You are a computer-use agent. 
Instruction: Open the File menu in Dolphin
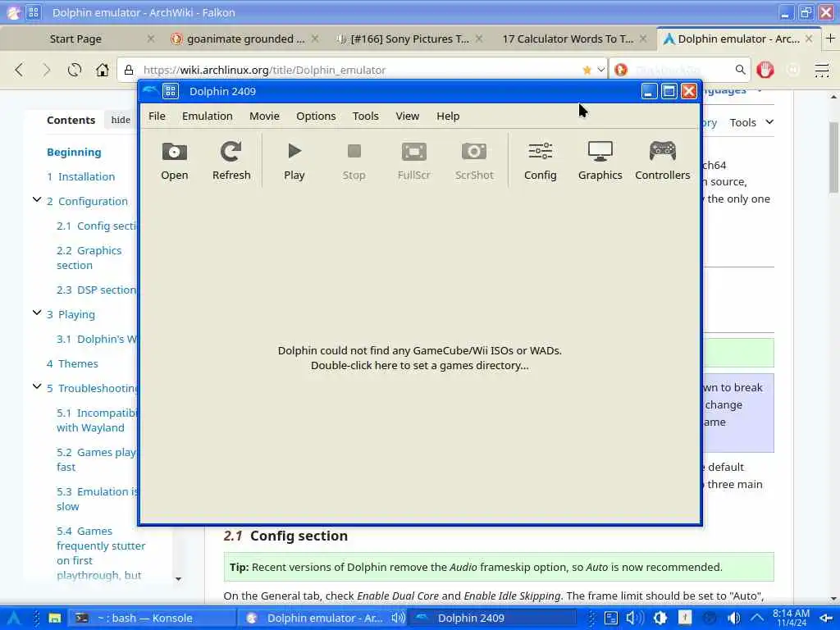tap(157, 116)
